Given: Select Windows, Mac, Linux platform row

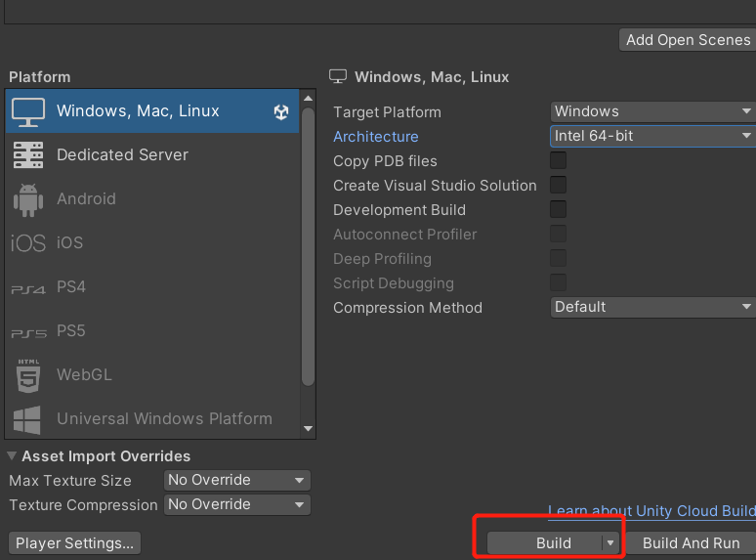Looking at the screenshot, I should coord(152,111).
